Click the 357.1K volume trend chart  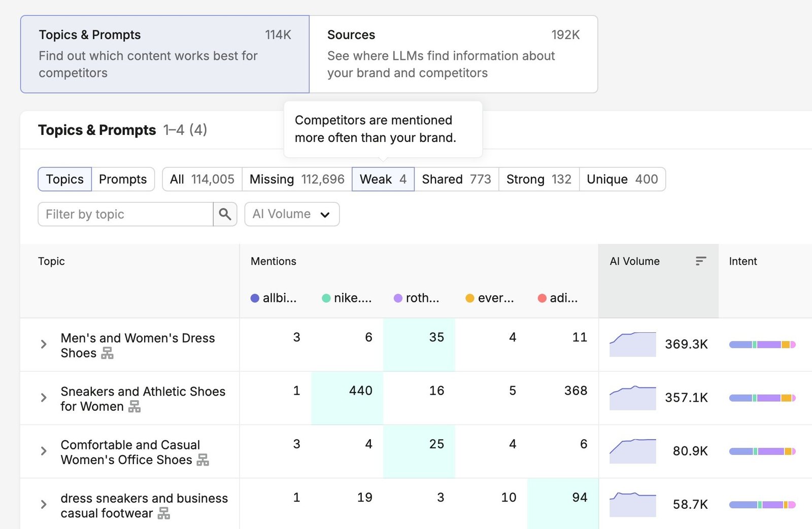632,398
